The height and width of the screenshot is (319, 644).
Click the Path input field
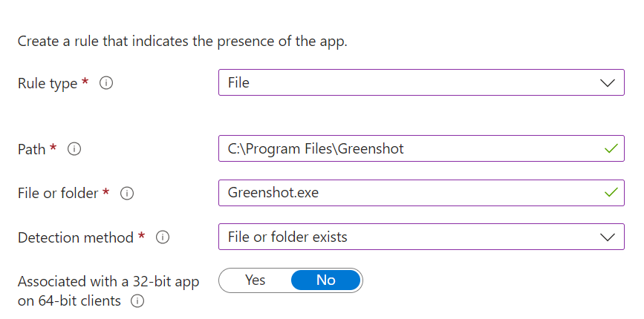[421, 148]
